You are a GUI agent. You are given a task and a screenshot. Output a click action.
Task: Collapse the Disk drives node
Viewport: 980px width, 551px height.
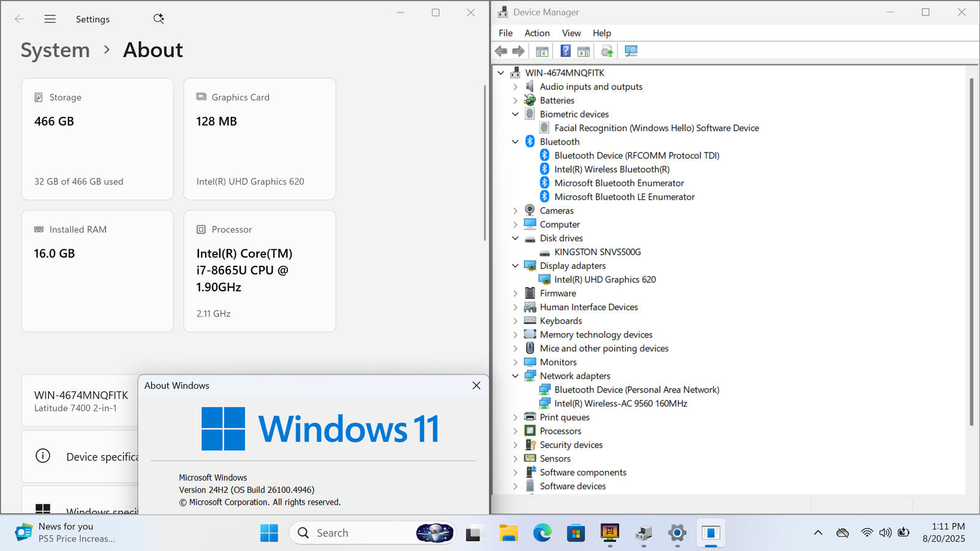click(x=515, y=238)
